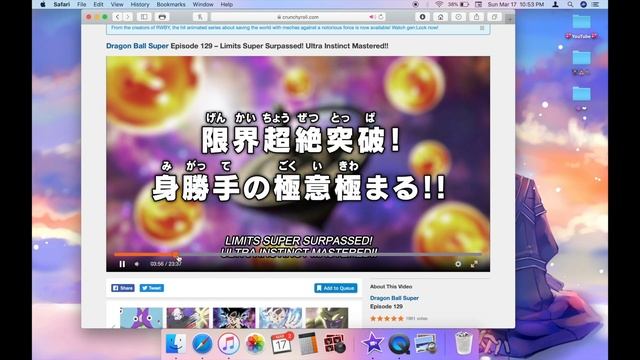This screenshot has height=360, width=640.
Task: Click the Wi-Fi status icon
Action: [439, 4]
